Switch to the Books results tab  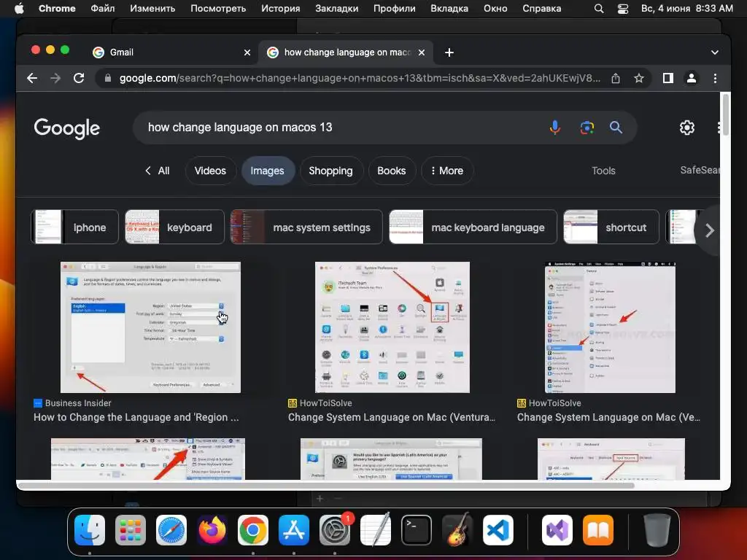(x=392, y=171)
